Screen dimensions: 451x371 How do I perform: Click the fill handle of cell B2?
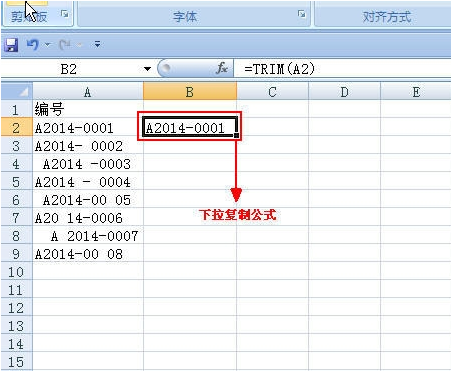(236, 135)
